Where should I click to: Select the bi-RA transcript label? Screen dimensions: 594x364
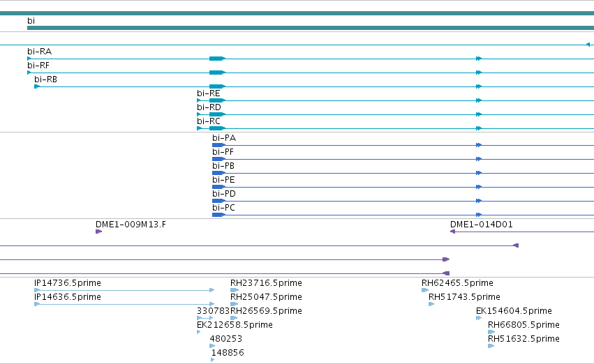coord(39,52)
